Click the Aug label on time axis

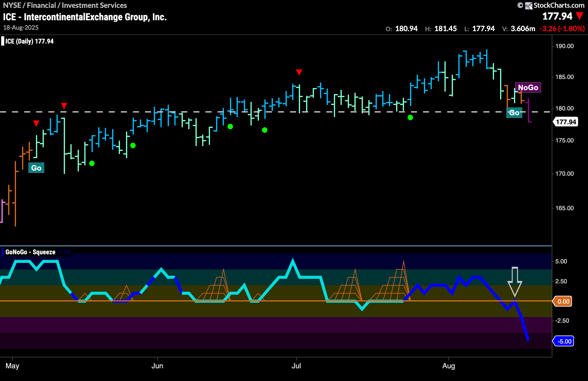(448, 366)
